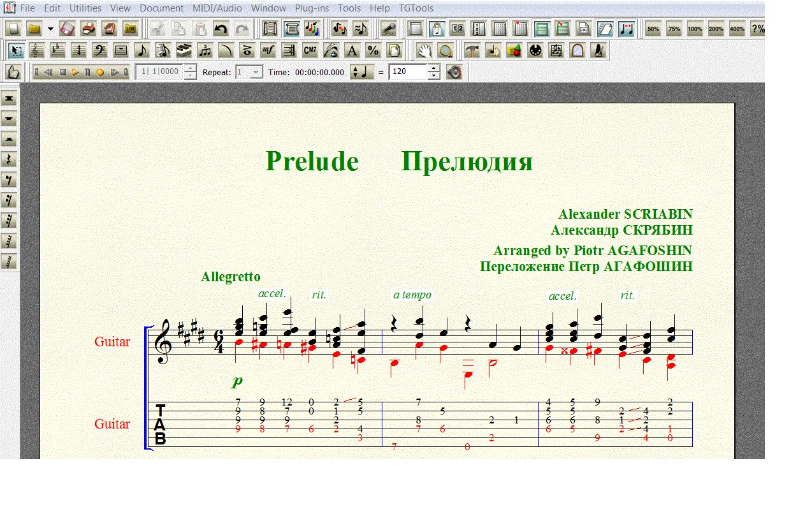This screenshot has height=521, width=812.
Task: Open the Plug-ins menu
Action: tap(312, 8)
